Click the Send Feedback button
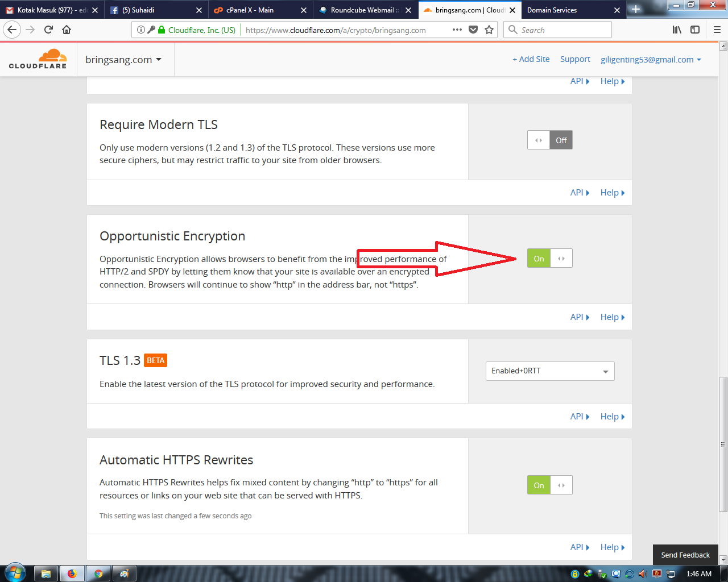The image size is (728, 582). pos(685,555)
